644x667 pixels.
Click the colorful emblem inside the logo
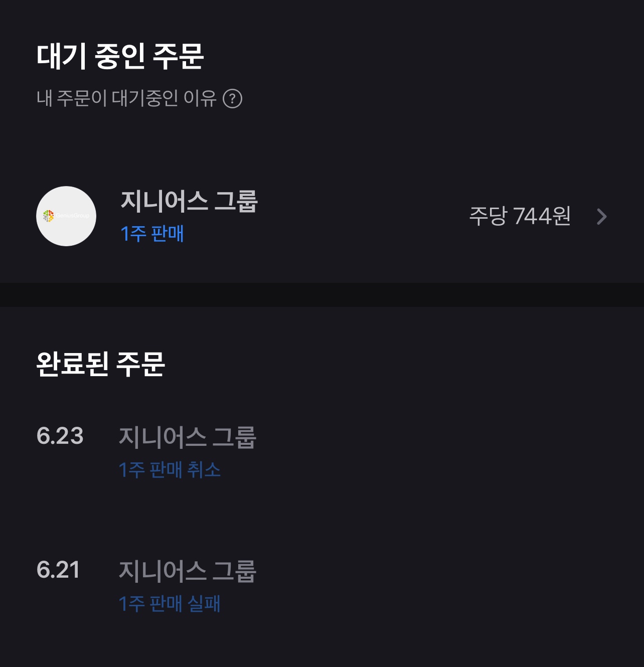click(48, 216)
